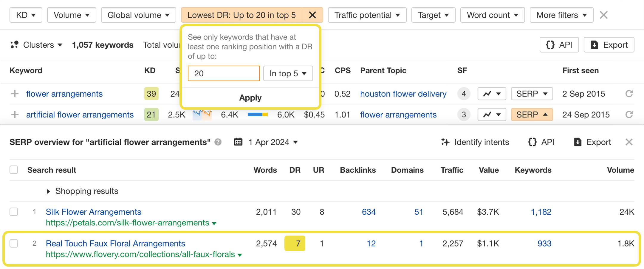Click the DR value input showing 20
Screen dimensions: 644x269
pyautogui.click(x=224, y=73)
